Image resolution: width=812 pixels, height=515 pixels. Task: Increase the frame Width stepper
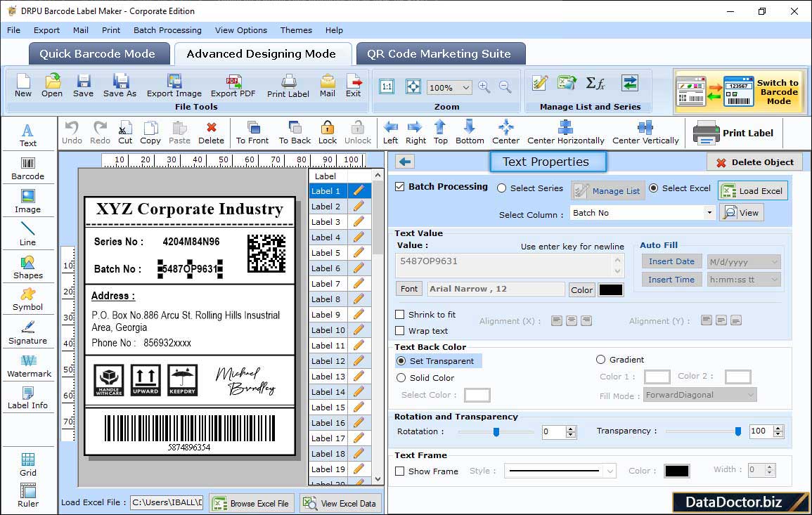coord(770,467)
